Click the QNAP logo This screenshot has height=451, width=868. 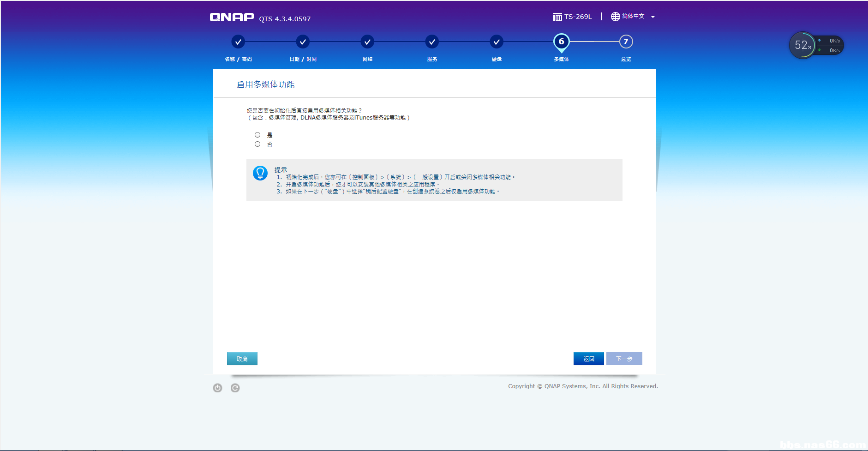pos(232,17)
